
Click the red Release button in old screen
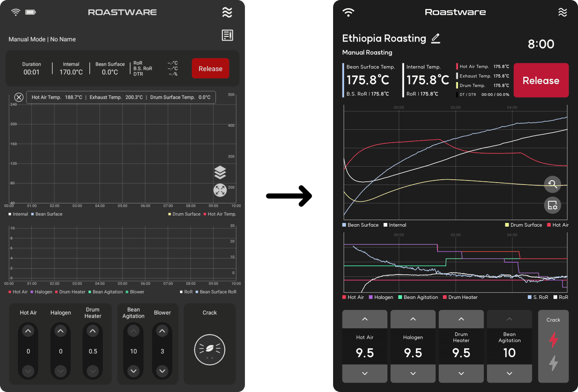(211, 69)
